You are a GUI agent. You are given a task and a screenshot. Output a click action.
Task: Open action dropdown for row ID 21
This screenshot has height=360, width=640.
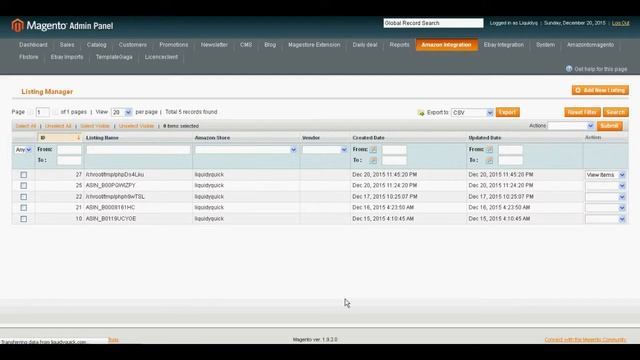coord(605,208)
